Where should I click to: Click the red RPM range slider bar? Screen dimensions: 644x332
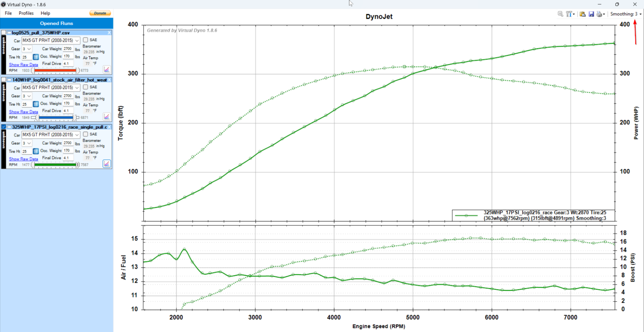pos(55,70)
